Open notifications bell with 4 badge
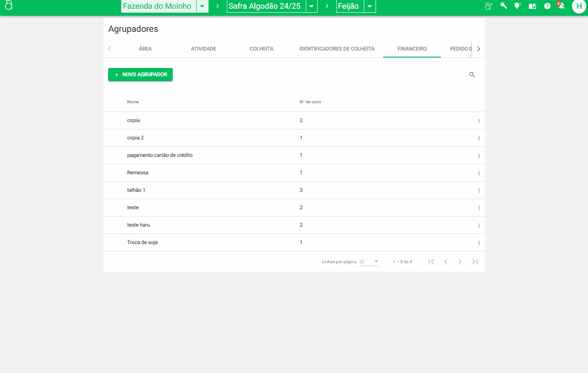The image size is (588, 373). 561,6
